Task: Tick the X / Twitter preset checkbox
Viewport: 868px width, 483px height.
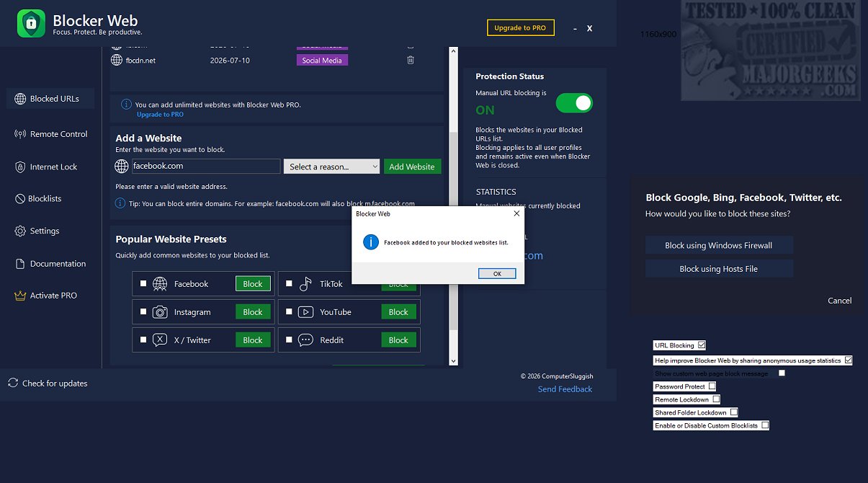Action: (x=143, y=340)
